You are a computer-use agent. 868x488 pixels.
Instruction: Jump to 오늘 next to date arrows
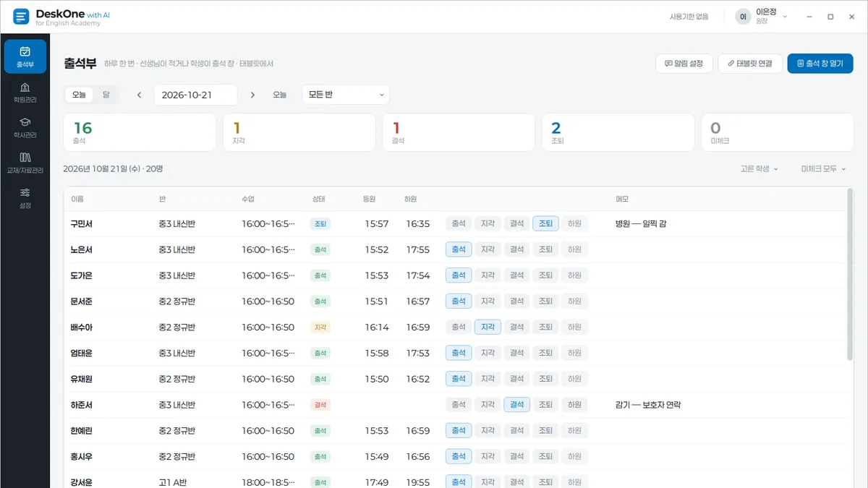coord(279,95)
